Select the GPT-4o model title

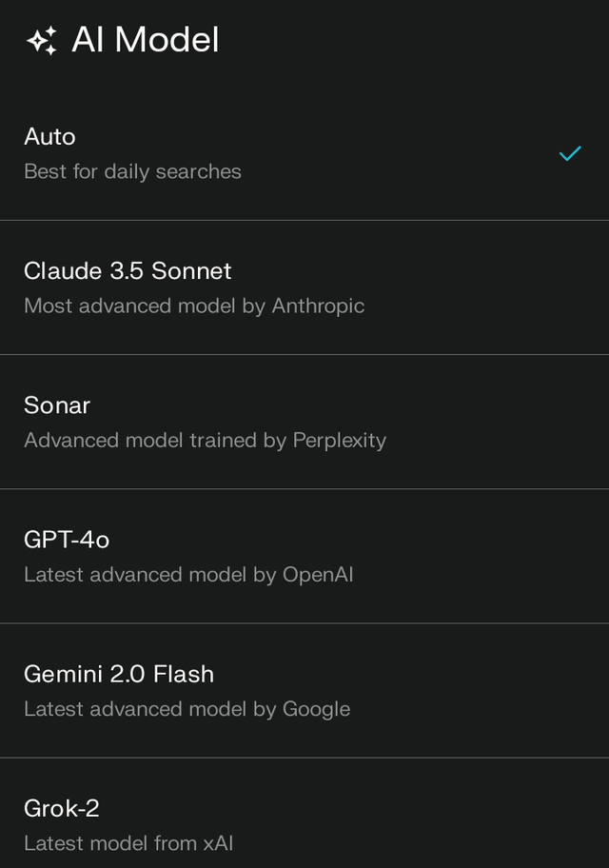[x=67, y=540]
